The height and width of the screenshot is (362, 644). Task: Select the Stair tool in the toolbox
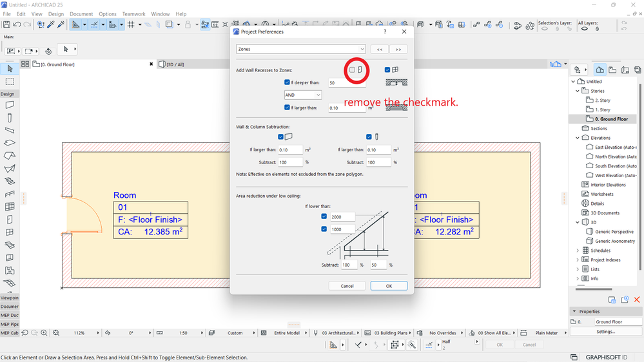click(10, 181)
